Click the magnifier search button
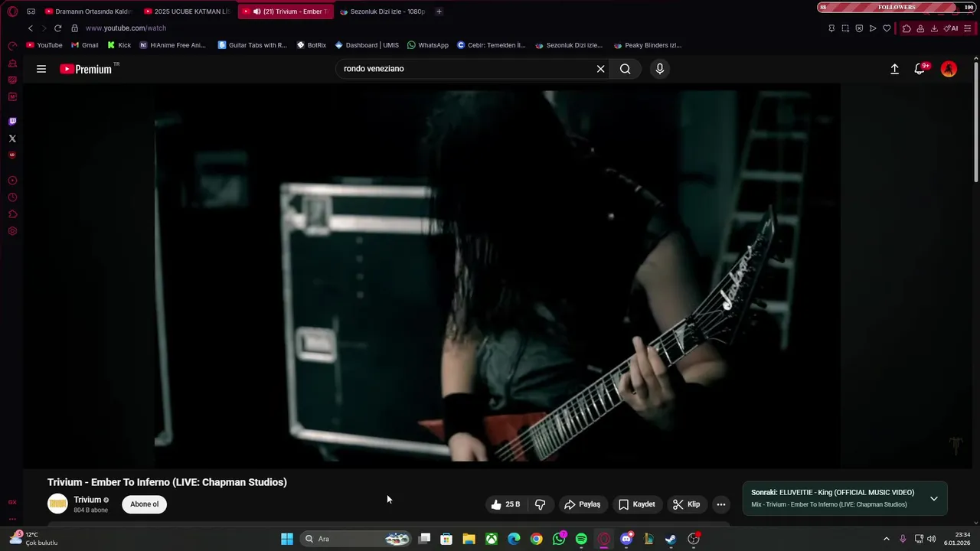The width and height of the screenshot is (980, 551). click(x=626, y=69)
